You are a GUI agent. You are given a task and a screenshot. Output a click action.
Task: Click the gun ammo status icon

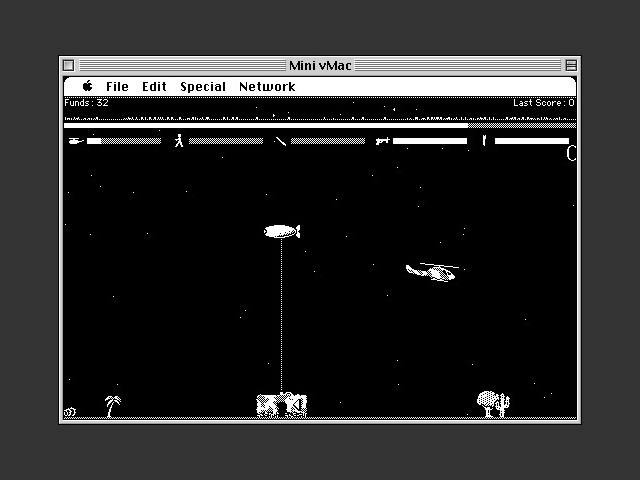[x=382, y=141]
